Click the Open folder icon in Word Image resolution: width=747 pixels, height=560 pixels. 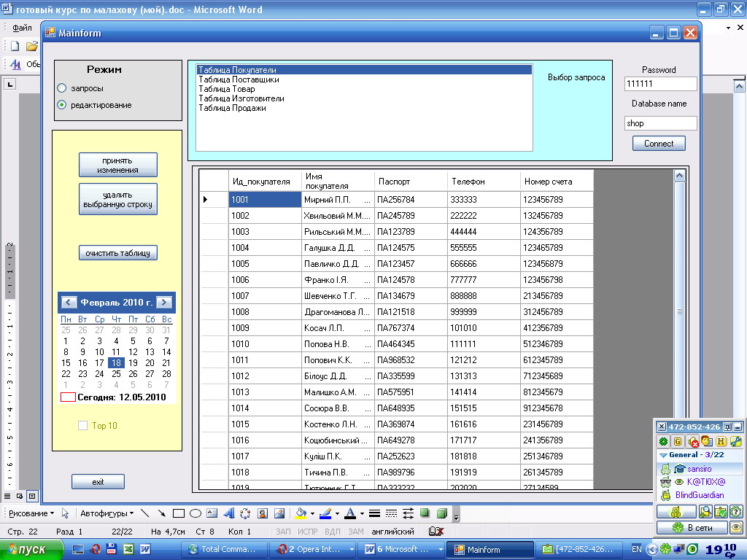pyautogui.click(x=32, y=46)
